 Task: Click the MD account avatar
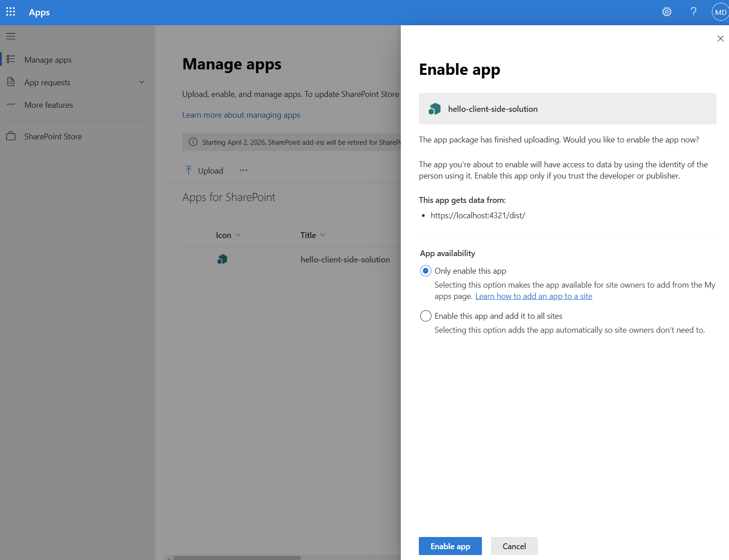(720, 12)
